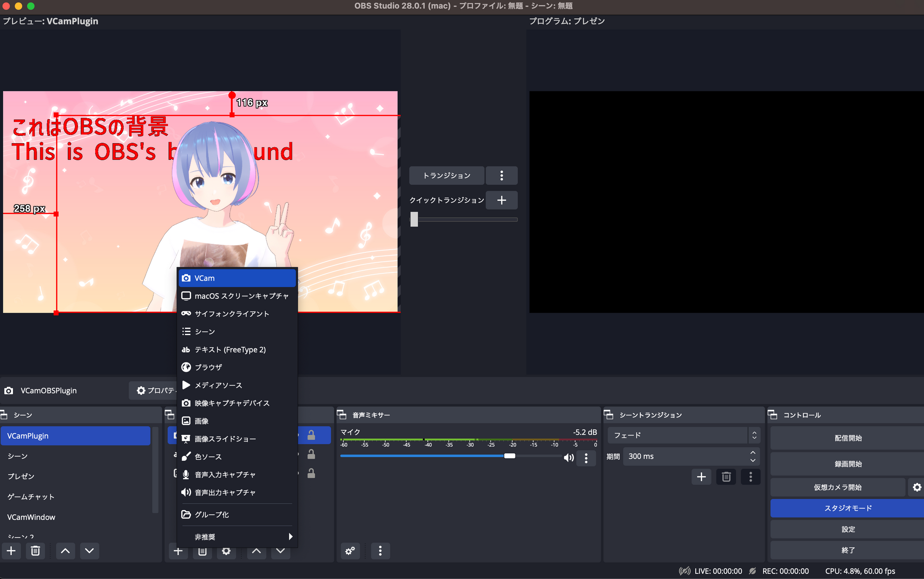924x579 pixels.
Task: Toggle lock on the second source
Action: click(311, 455)
